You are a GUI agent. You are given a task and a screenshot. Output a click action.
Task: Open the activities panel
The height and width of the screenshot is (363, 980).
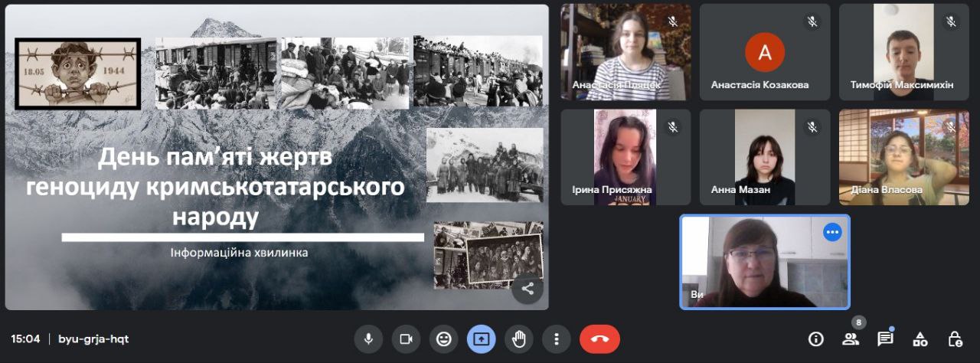click(920, 338)
